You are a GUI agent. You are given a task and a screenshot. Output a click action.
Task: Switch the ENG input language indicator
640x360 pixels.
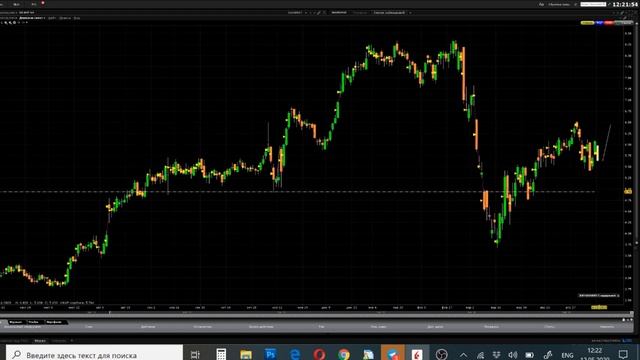(567, 355)
